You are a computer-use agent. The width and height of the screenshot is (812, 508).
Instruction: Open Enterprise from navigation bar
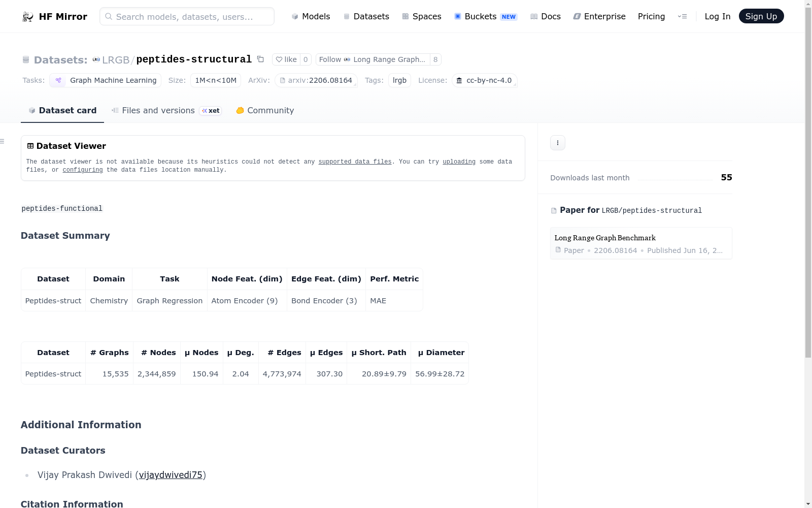(599, 17)
